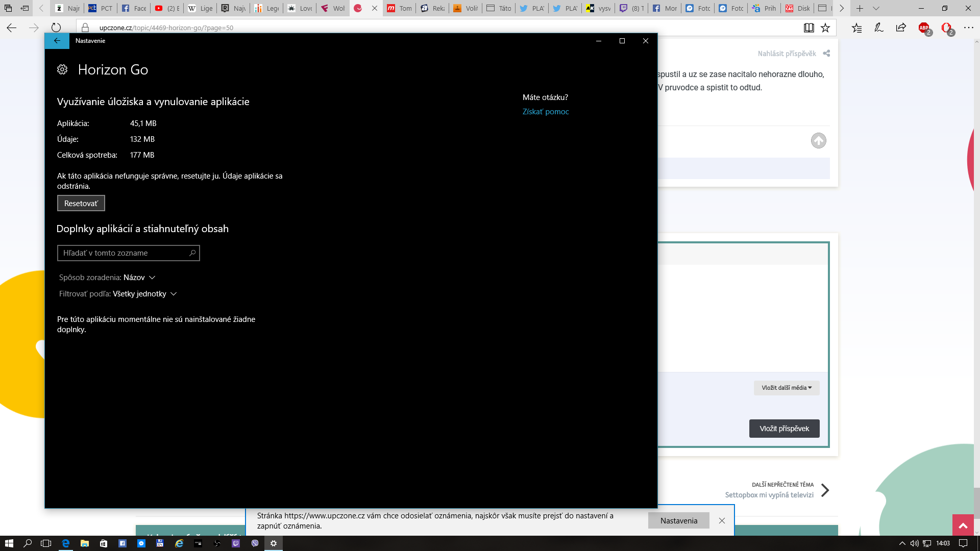Expand the Spôsob zoradenia Názov dropdown
This screenshot has width=980, height=551.
107,278
